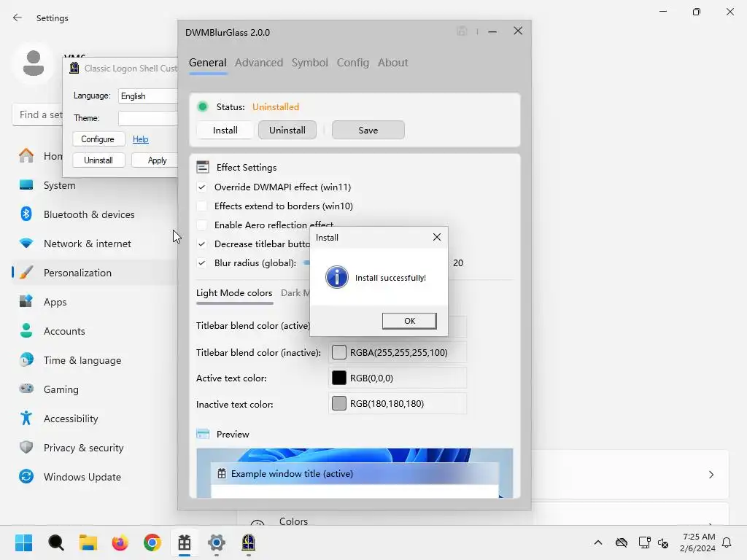
Task: Click the user account avatar in Settings
Action: coord(34,63)
